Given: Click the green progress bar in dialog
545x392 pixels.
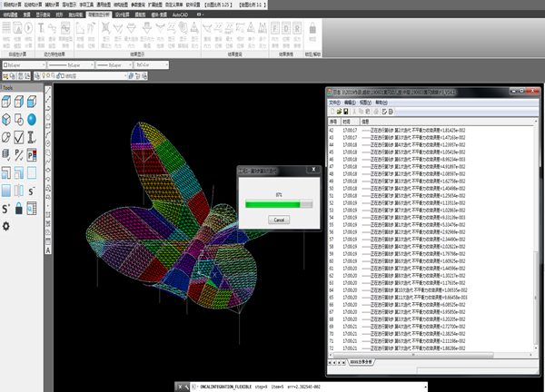Looking at the screenshot, I should coord(274,205).
